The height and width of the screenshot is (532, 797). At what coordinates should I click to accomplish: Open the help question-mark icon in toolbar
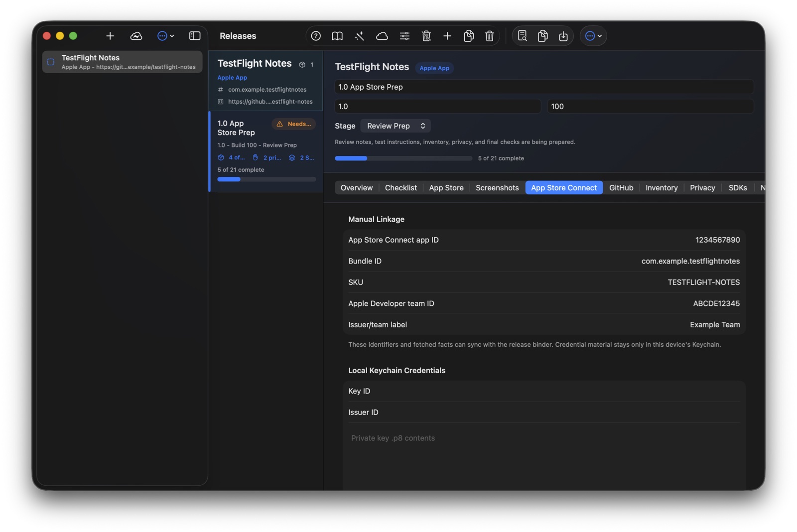[316, 36]
